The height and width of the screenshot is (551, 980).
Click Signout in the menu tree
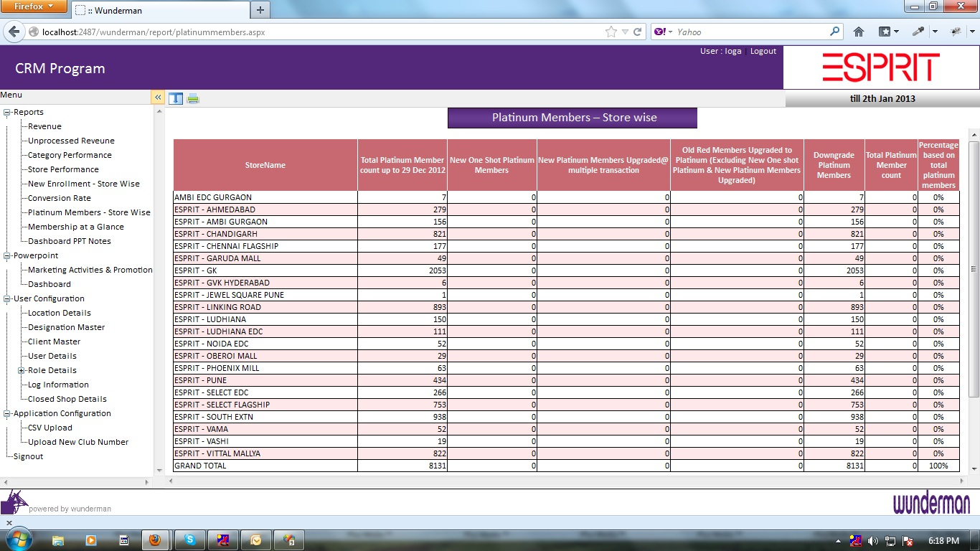[28, 456]
